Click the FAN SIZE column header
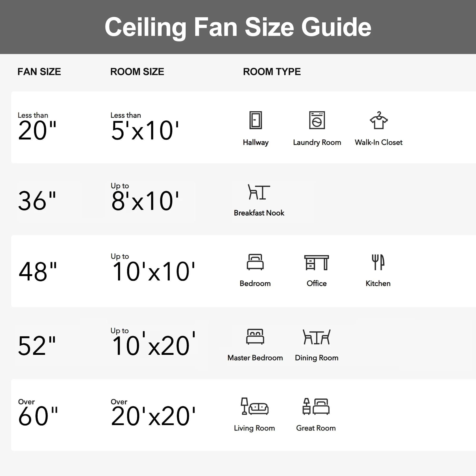The image size is (476, 476). click(39, 72)
